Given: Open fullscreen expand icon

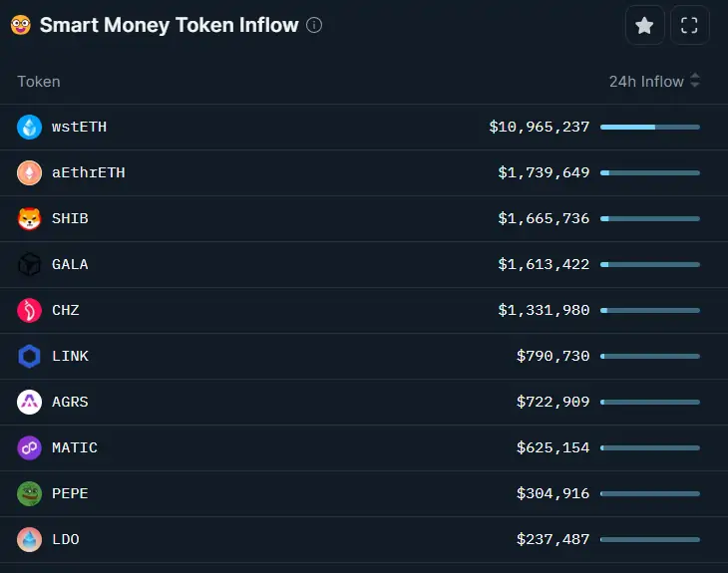Looking at the screenshot, I should 689,25.
